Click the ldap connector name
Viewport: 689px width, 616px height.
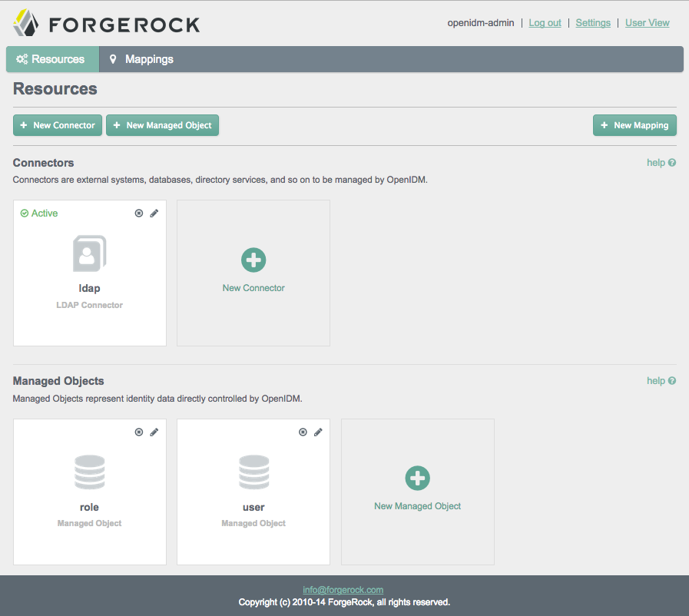tap(89, 288)
